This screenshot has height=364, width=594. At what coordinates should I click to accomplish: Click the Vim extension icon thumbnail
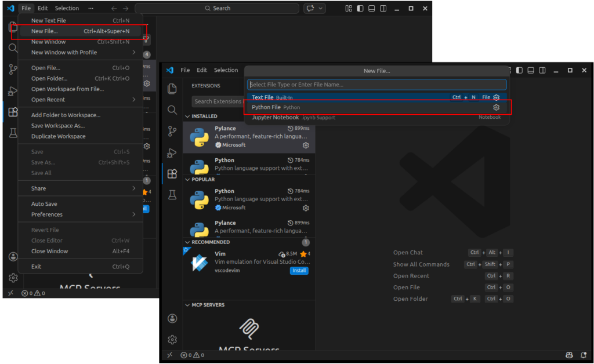click(200, 263)
